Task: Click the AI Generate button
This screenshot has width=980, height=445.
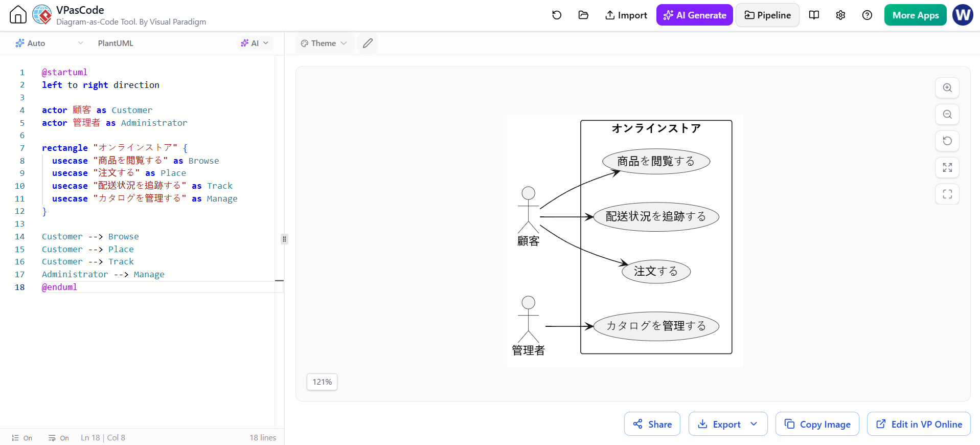Action: click(x=694, y=15)
